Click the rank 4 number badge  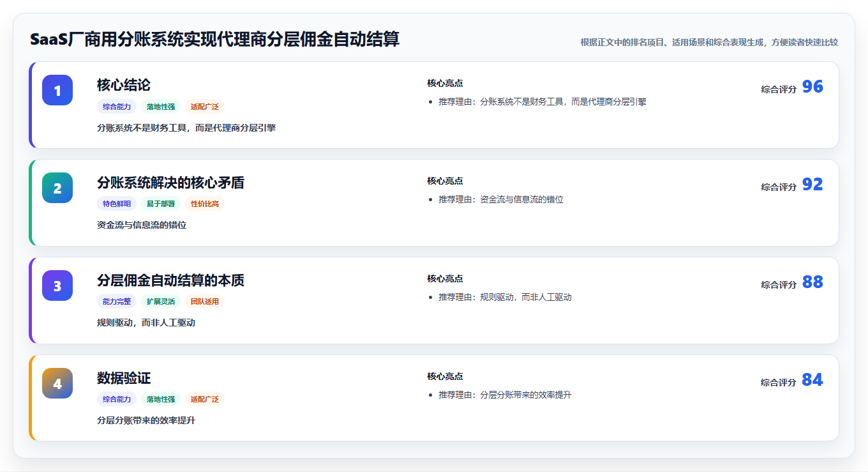tap(57, 383)
